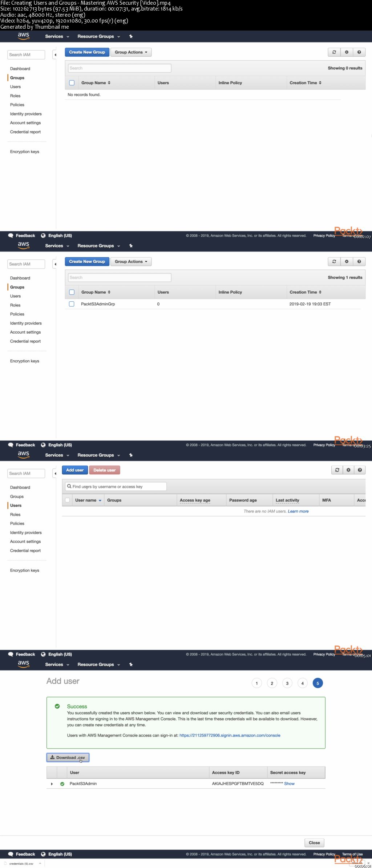Sort by Creation Time on PacktS3AdminGrp page

coord(306,292)
